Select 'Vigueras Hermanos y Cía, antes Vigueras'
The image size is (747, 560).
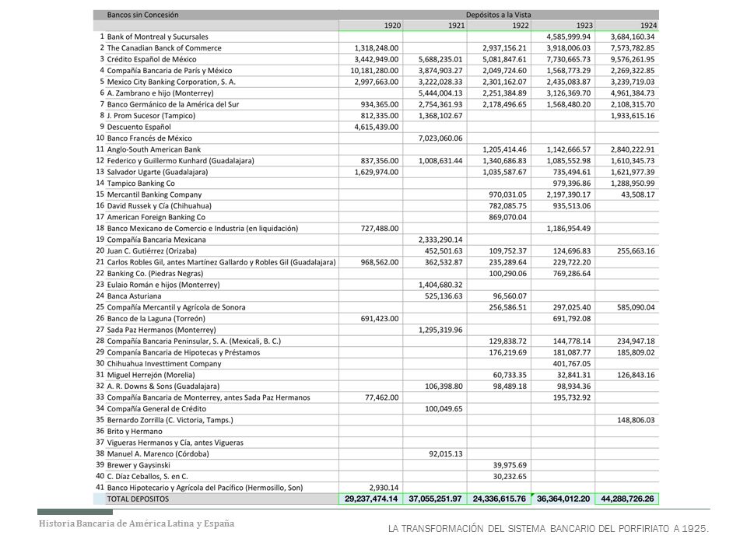tap(175, 443)
